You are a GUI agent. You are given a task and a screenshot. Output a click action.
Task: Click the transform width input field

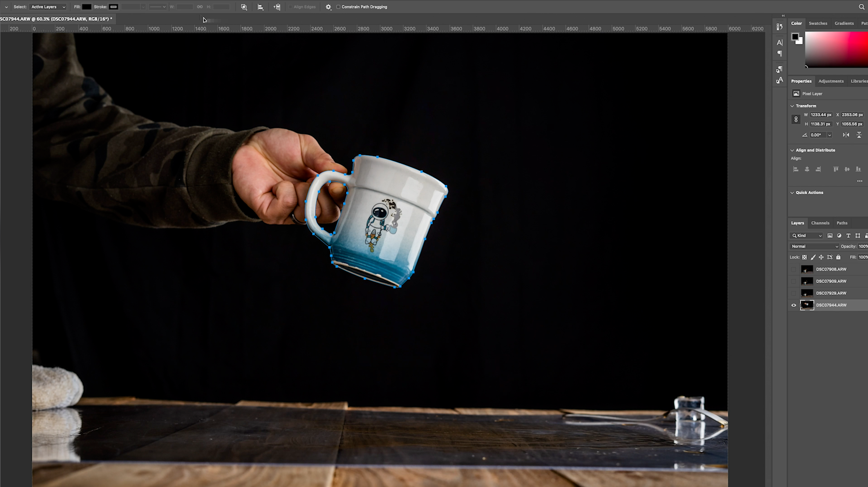pyautogui.click(x=821, y=115)
